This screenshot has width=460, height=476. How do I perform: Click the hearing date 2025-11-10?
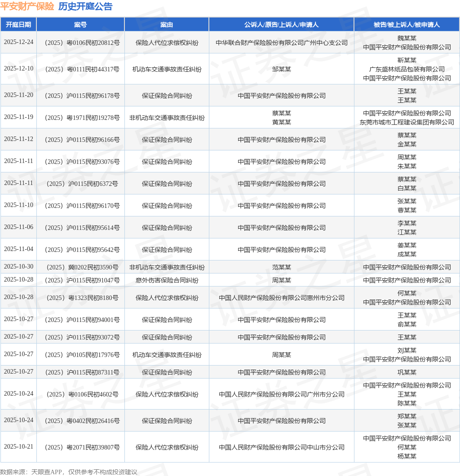click(18, 205)
